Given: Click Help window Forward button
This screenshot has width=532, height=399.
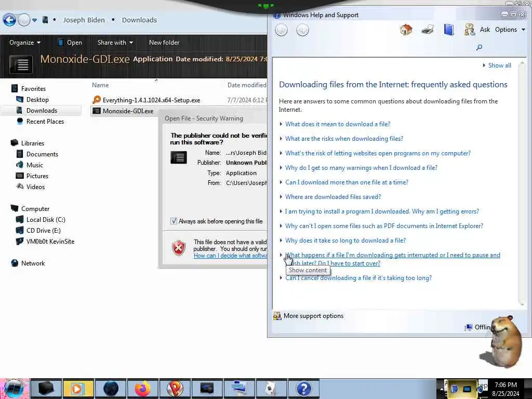Looking at the screenshot, I should (302, 30).
